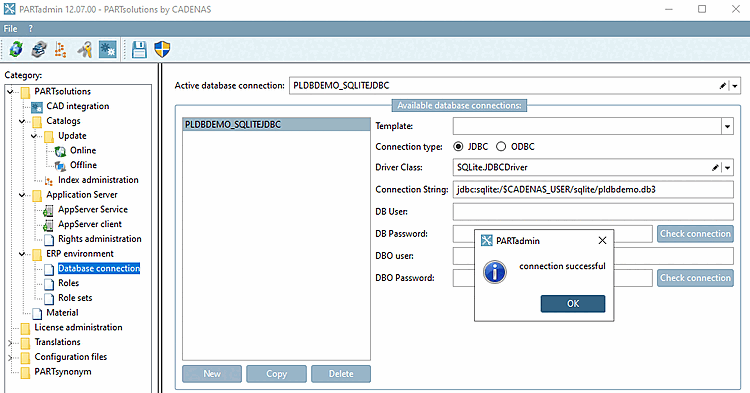750x393 pixels.
Task: Open the Template dropdown
Action: 727,126
